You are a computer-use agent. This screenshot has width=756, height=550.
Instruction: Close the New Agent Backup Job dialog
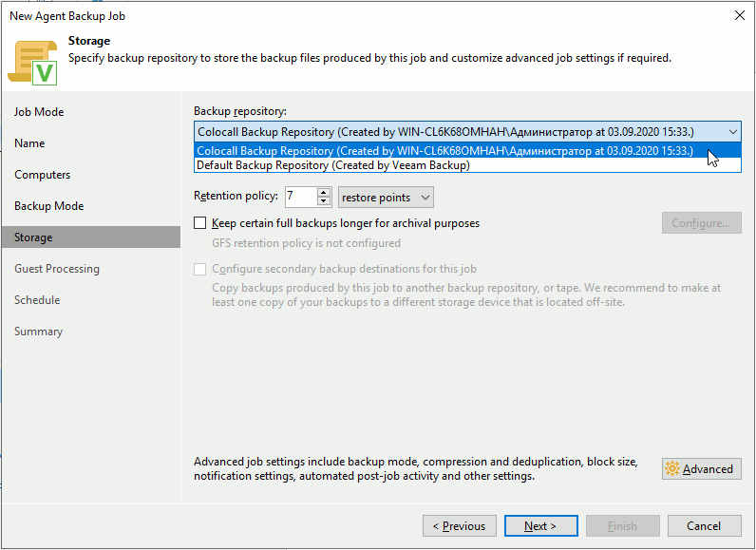coord(739,15)
